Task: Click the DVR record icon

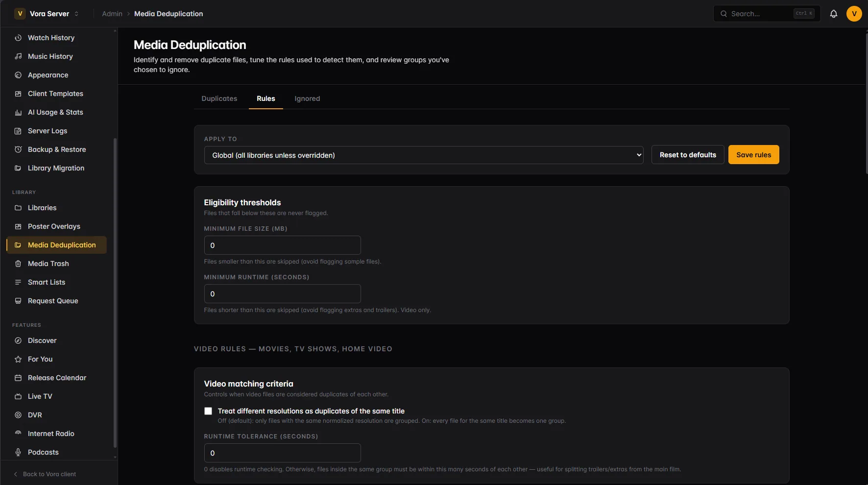Action: [x=18, y=415]
